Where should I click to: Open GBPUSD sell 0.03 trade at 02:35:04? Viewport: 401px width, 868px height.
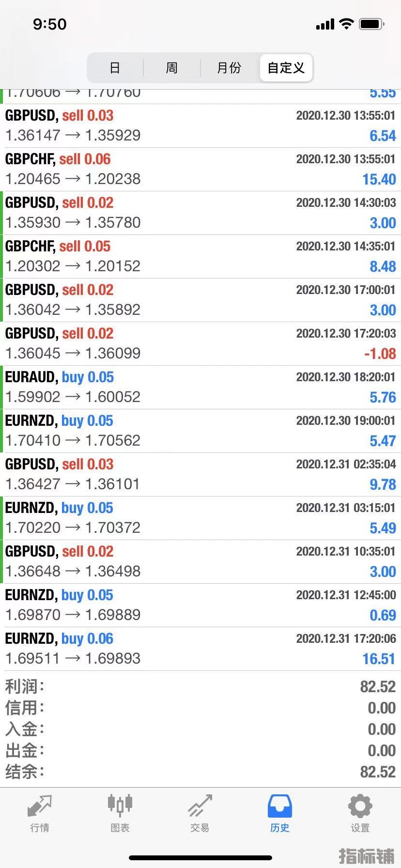coord(200,475)
